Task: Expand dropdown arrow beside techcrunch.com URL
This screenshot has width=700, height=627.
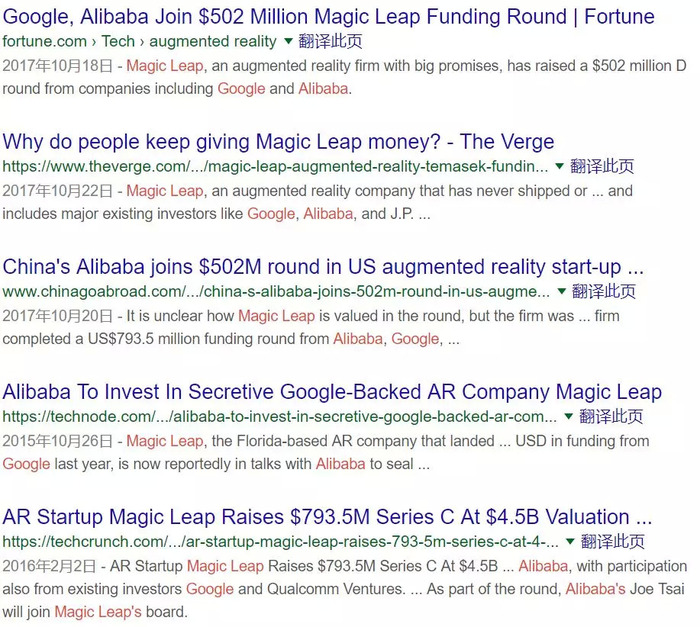Action: pyautogui.click(x=570, y=541)
